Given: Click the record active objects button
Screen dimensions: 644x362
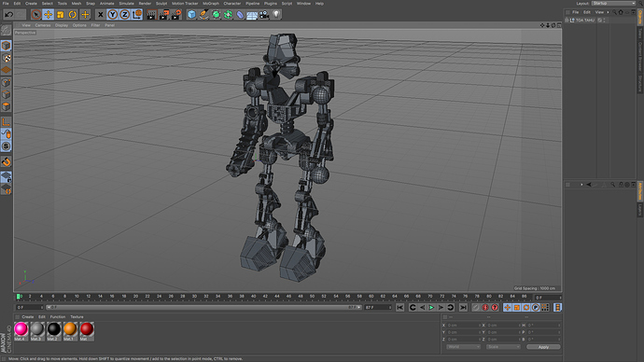Looking at the screenshot, I should tap(476, 307).
